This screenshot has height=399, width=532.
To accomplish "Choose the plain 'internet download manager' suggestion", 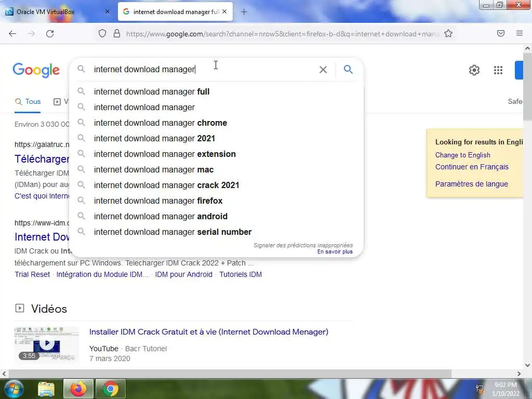I will [217, 107].
